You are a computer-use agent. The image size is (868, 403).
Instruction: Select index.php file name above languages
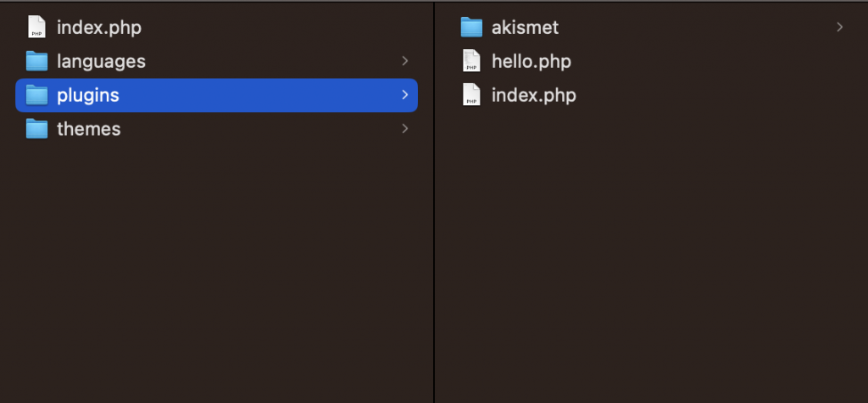[98, 27]
